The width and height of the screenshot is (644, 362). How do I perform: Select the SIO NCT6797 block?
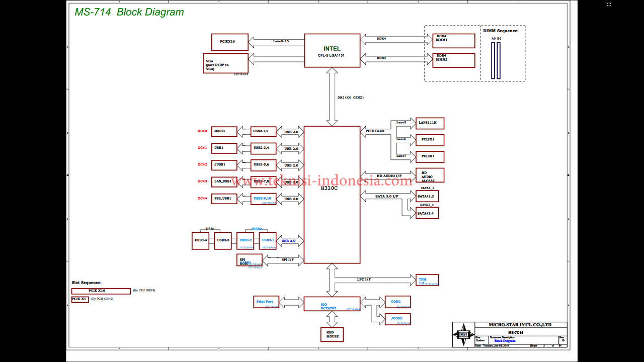(x=332, y=304)
